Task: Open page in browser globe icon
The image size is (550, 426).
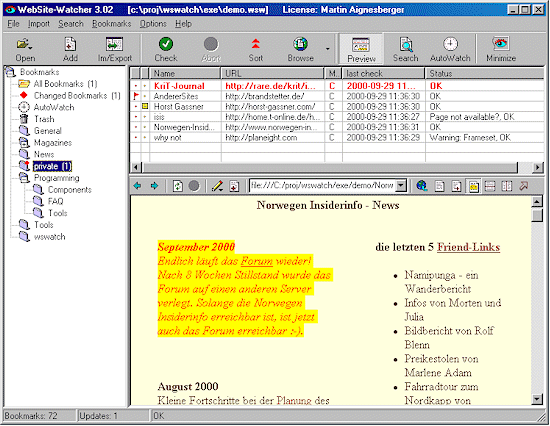Action: pyautogui.click(x=422, y=186)
